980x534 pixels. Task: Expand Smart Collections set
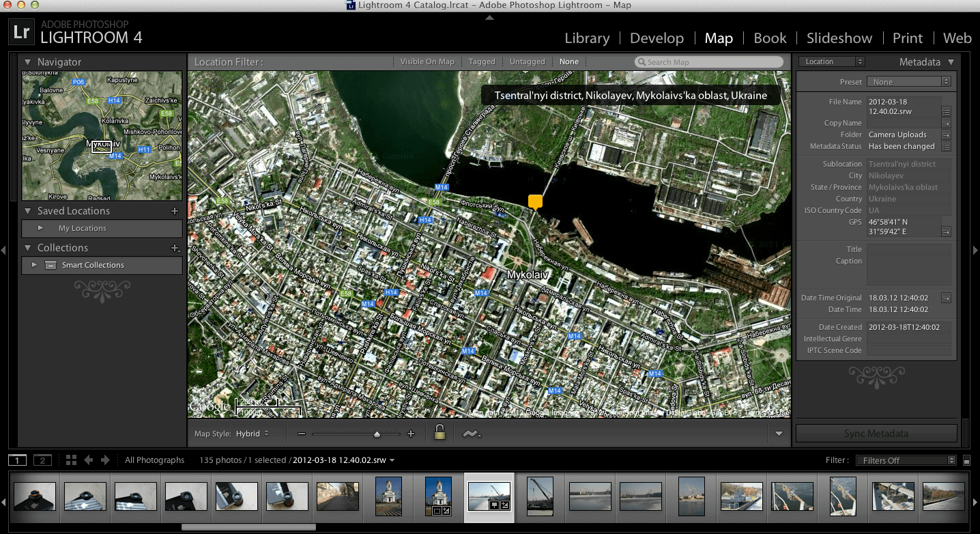[x=34, y=265]
